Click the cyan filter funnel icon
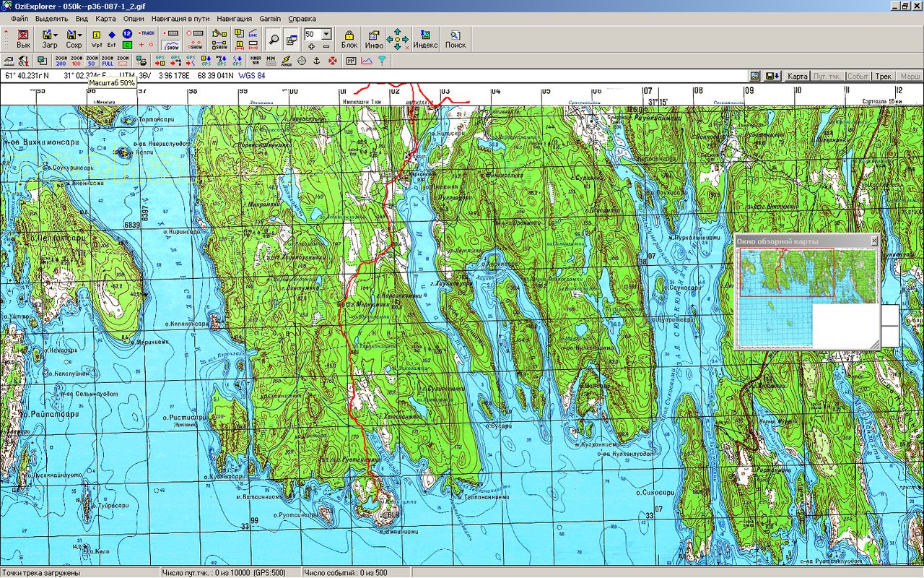Screen dimensions: 924x578 coord(382,61)
